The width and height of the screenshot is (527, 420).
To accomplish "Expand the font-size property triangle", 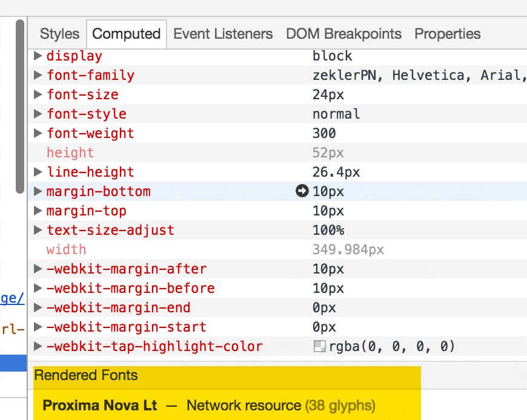I will click(38, 95).
